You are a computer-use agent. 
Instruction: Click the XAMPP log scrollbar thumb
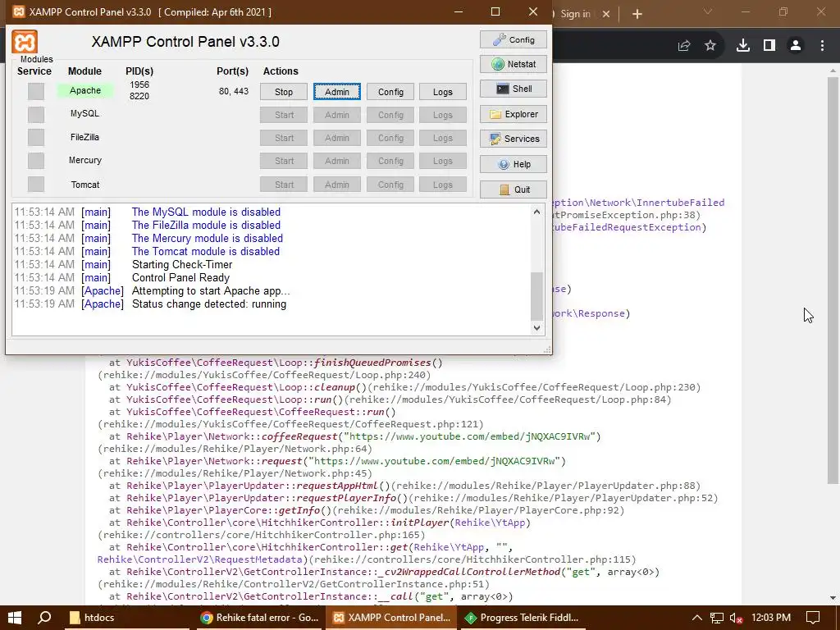pyautogui.click(x=536, y=296)
